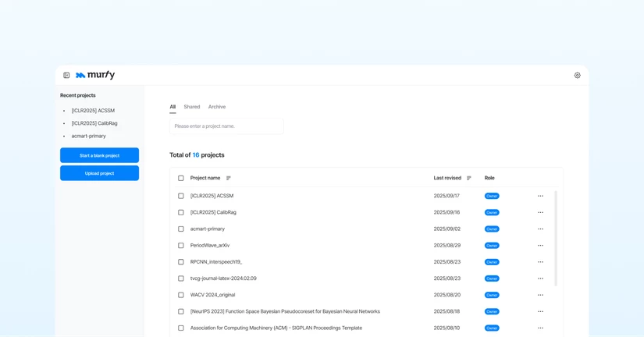644x337 pixels.
Task: Click the Upload project button
Action: pyautogui.click(x=99, y=173)
